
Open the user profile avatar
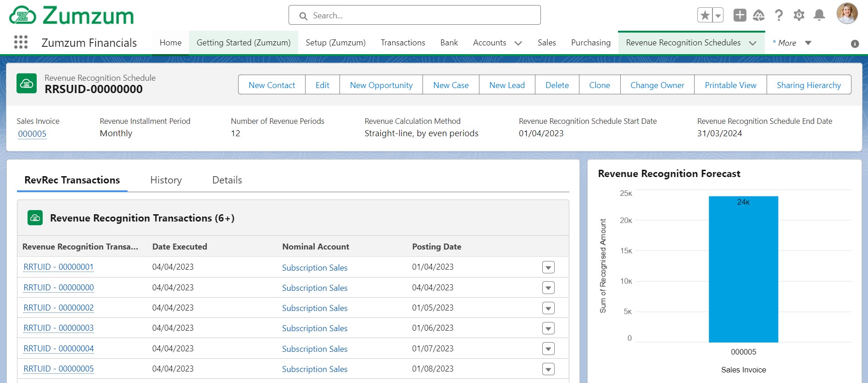(x=847, y=13)
